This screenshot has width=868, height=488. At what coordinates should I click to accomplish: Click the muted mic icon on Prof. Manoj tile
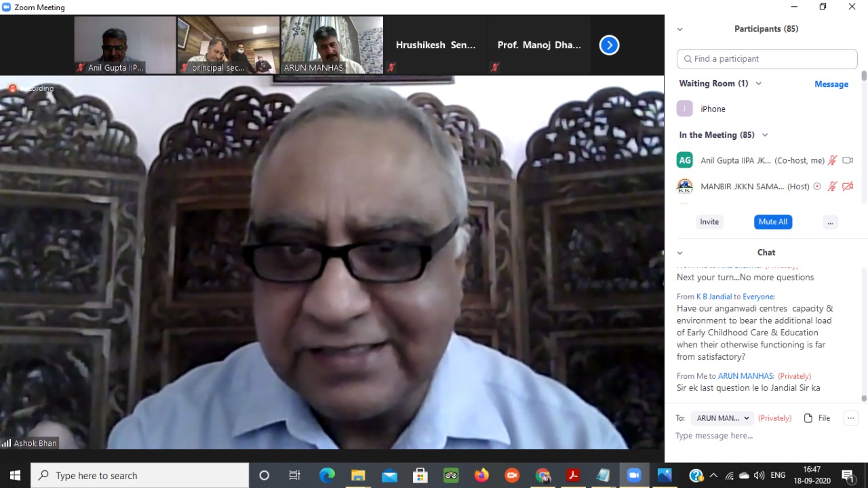tap(496, 67)
